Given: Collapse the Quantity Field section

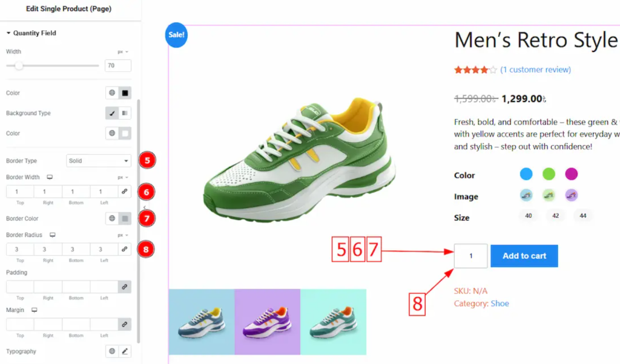Looking at the screenshot, I should point(31,33).
